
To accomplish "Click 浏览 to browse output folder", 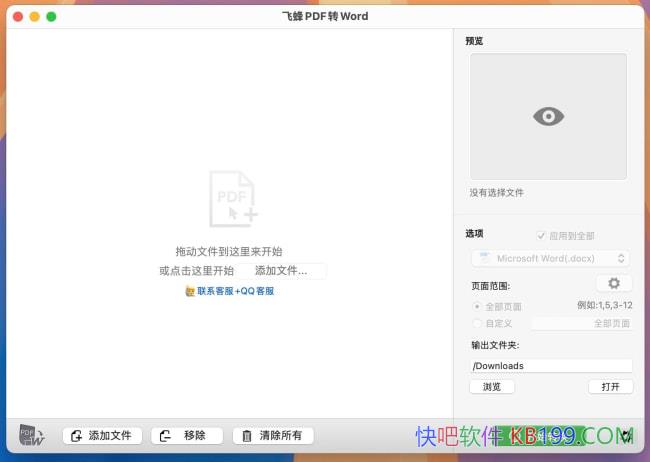I will [x=492, y=387].
